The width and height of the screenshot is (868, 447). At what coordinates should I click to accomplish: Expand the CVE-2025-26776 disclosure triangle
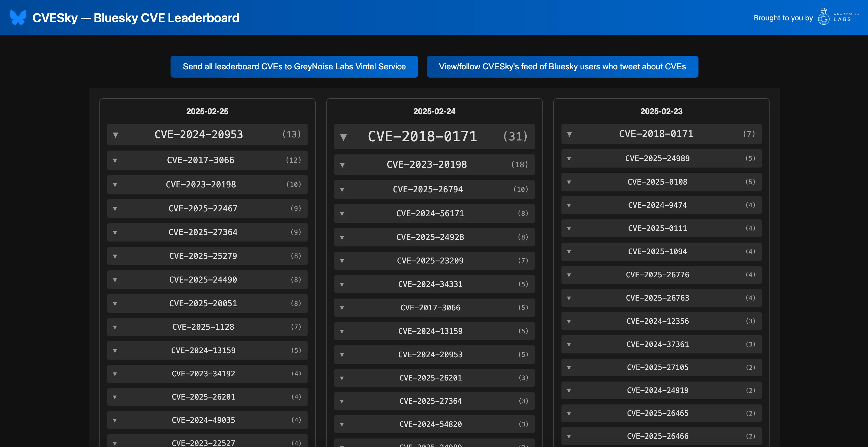(x=569, y=275)
